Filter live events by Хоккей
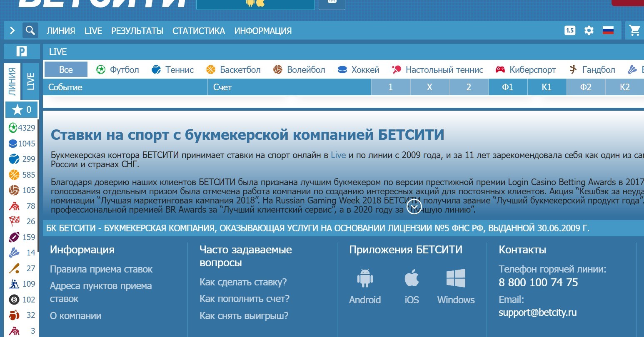 point(358,69)
